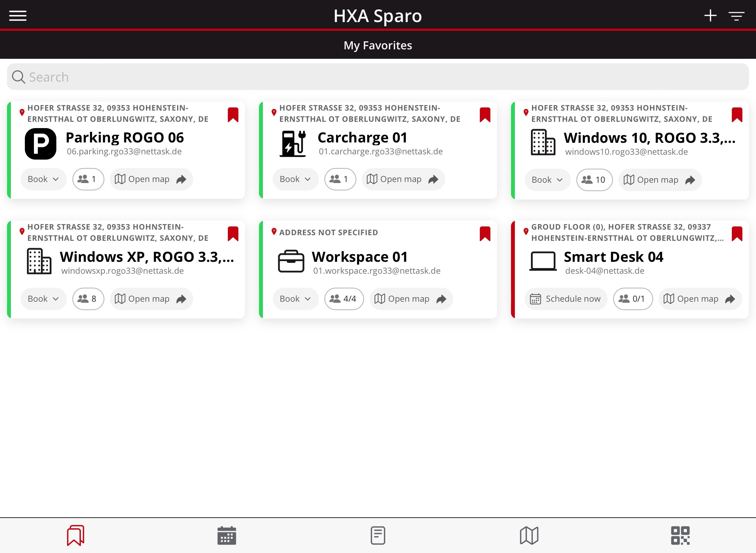Select the QR code scanner icon

tap(680, 535)
